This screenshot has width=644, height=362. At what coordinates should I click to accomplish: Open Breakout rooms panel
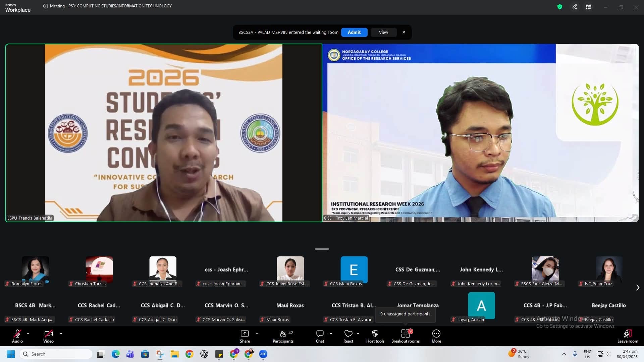(x=406, y=336)
